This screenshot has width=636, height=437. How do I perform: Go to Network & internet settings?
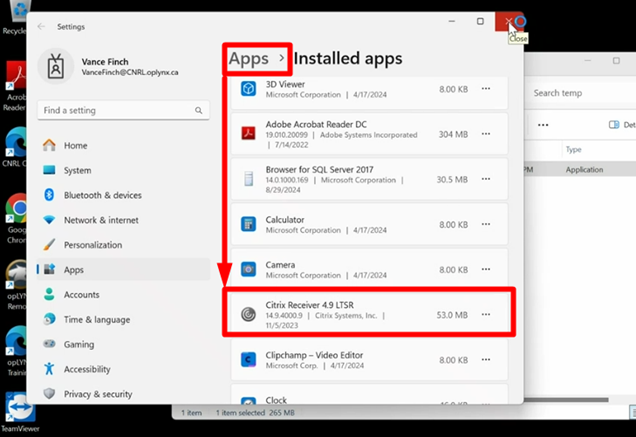tap(101, 220)
